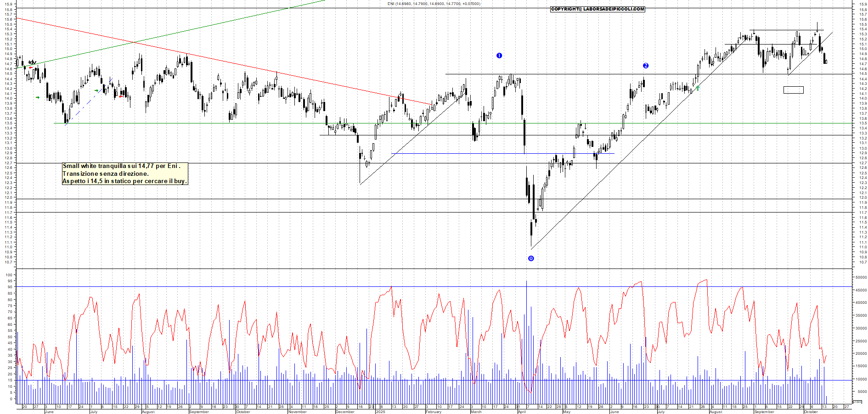Select the blue horizontal line at 12.9 price
The image size is (868, 414).
(459, 153)
